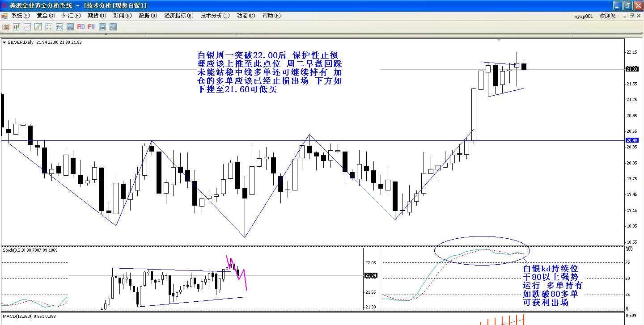Open the 黄金(G) menu
Screen dimensions: 644x325
click(46, 16)
